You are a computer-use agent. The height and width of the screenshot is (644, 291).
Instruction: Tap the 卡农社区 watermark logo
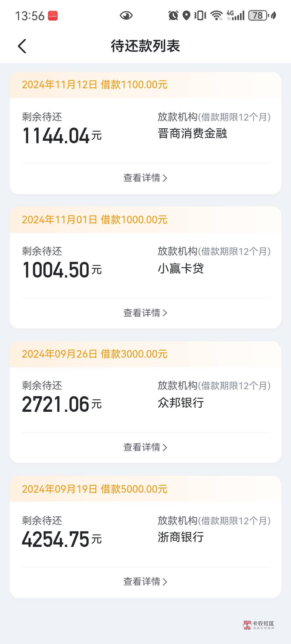(258, 625)
